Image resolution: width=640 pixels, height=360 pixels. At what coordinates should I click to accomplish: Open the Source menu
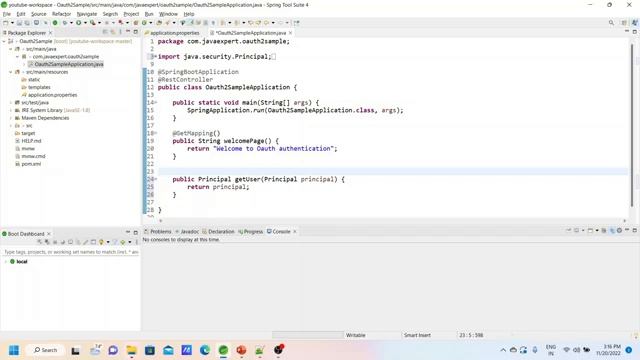point(39,14)
